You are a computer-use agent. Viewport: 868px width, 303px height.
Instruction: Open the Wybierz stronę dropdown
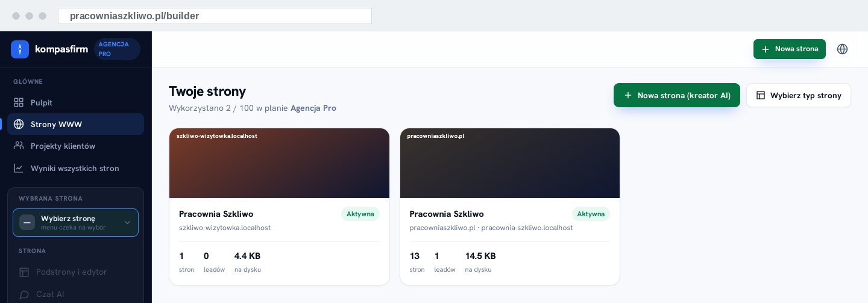coord(75,223)
